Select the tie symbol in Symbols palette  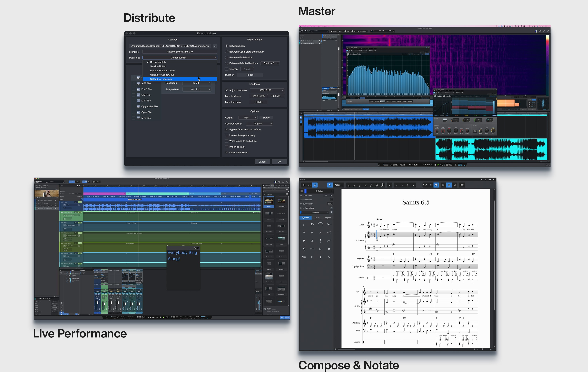[321, 224]
